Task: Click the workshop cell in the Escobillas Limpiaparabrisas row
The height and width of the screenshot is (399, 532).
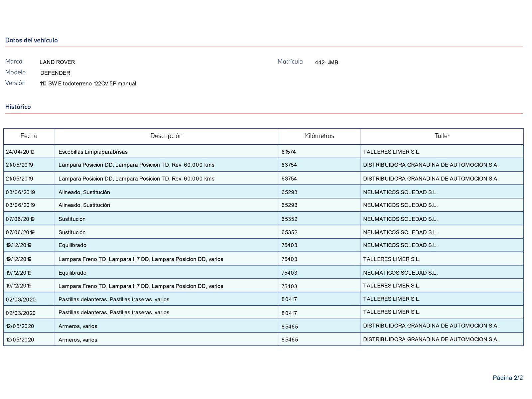Action: pyautogui.click(x=391, y=152)
